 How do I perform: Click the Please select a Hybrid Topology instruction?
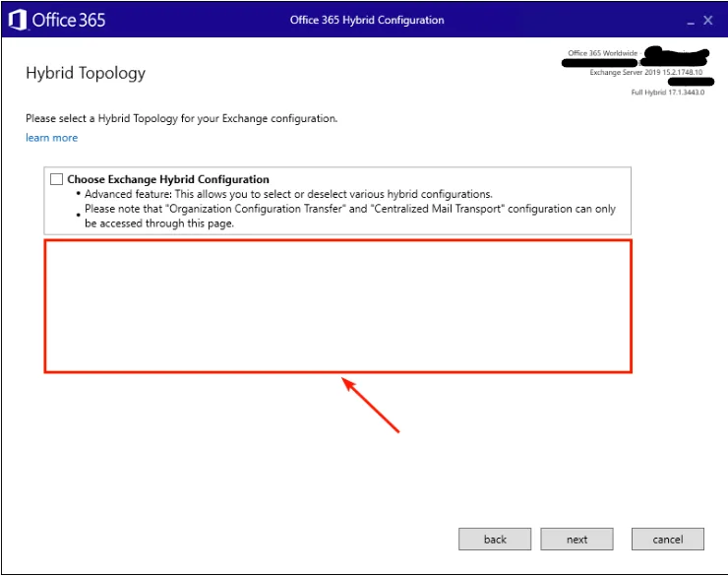182,118
